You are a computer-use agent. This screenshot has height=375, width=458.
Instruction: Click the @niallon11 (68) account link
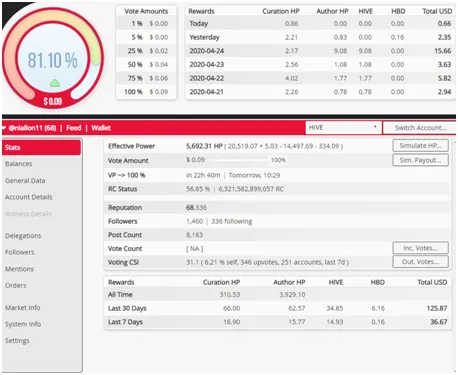(32, 128)
